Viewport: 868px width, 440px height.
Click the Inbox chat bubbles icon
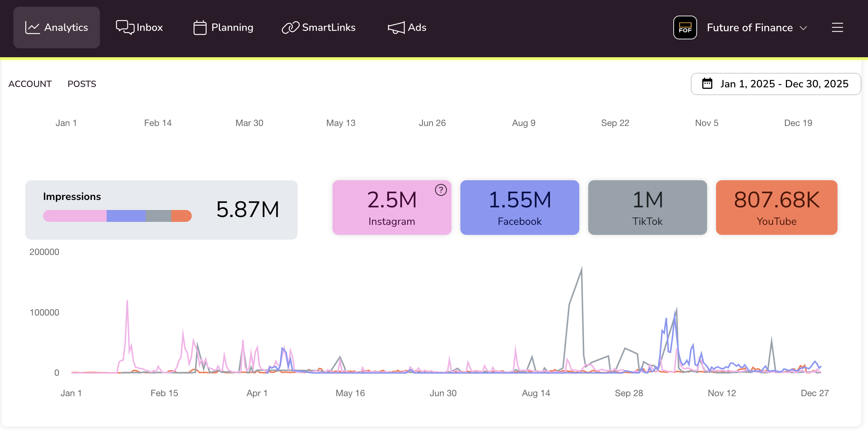(x=125, y=27)
